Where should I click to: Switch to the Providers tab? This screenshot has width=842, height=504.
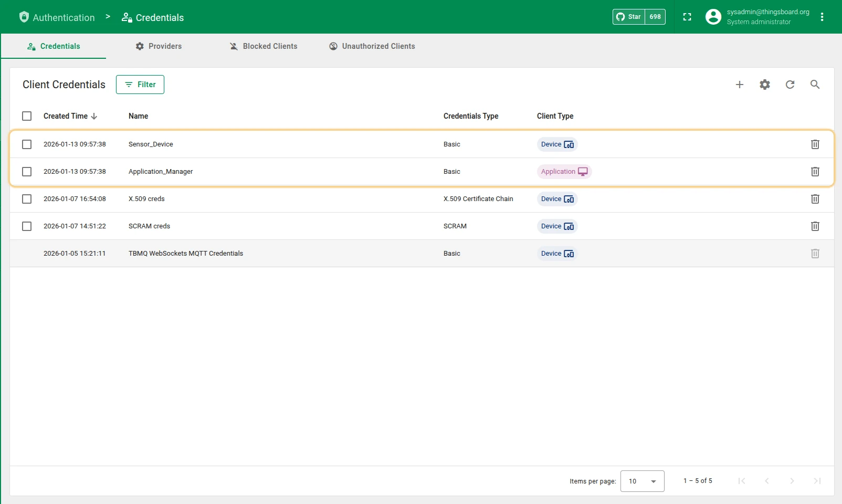pos(159,46)
